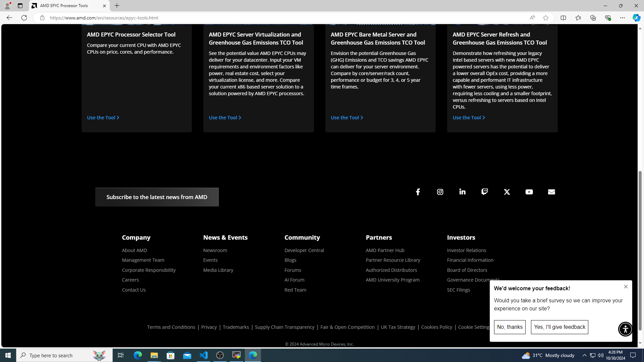
Task: Open the Favorites list icon
Action: (x=578, y=18)
